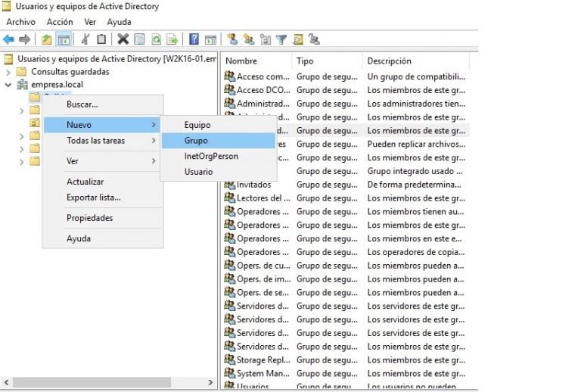Click the blue Help question-mark icon

pyautogui.click(x=194, y=39)
